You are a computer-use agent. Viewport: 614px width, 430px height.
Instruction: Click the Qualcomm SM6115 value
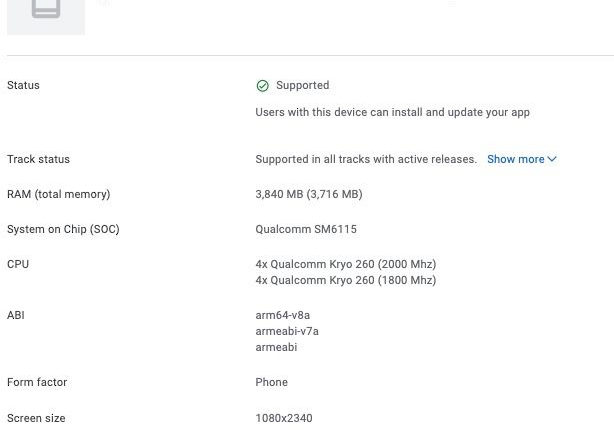point(306,229)
